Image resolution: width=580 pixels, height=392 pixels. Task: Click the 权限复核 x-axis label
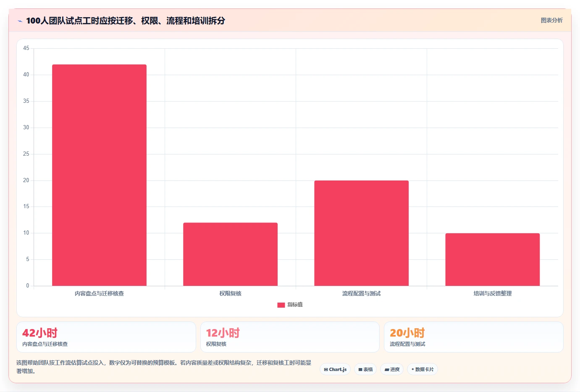[x=230, y=293]
